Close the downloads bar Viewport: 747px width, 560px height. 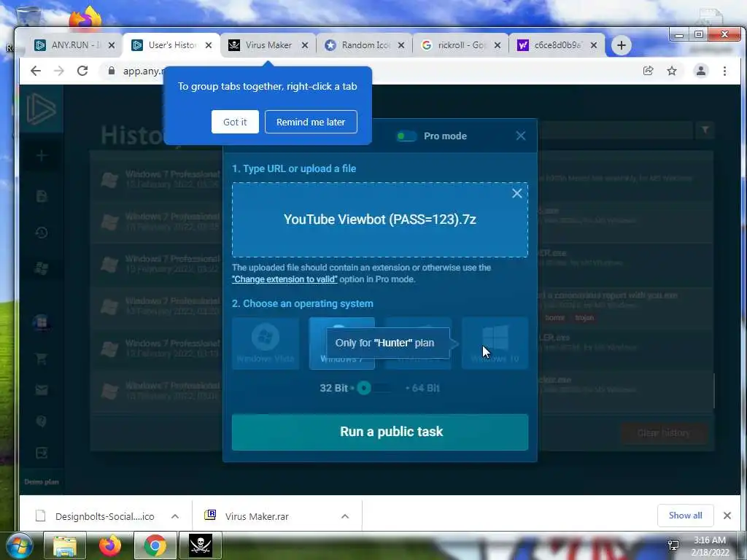pyautogui.click(x=727, y=516)
